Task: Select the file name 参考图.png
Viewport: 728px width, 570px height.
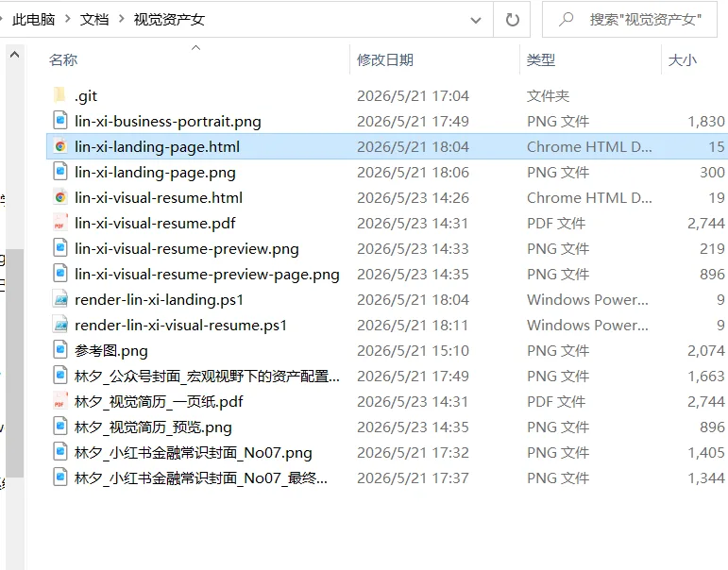Action: click(111, 351)
